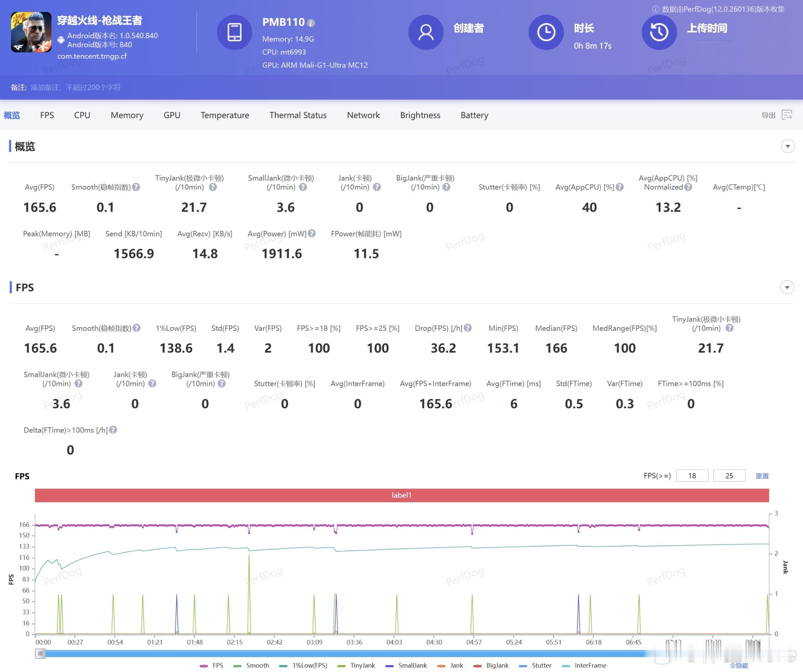Image resolution: width=803 pixels, height=672 pixels.
Task: Switch to the Battery tab
Action: tap(474, 115)
